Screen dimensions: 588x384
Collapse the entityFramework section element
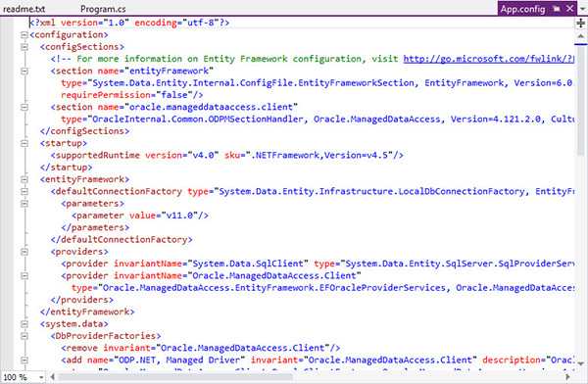(24, 71)
